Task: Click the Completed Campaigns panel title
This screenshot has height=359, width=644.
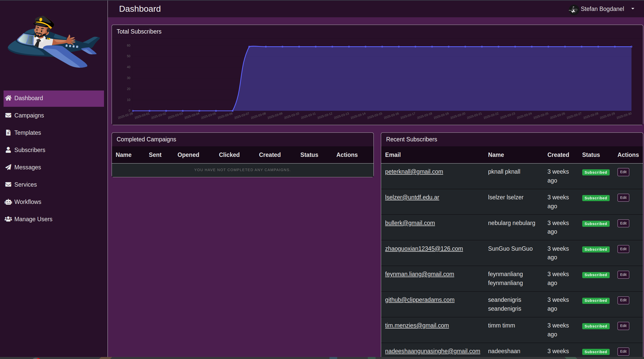Action: [146, 139]
